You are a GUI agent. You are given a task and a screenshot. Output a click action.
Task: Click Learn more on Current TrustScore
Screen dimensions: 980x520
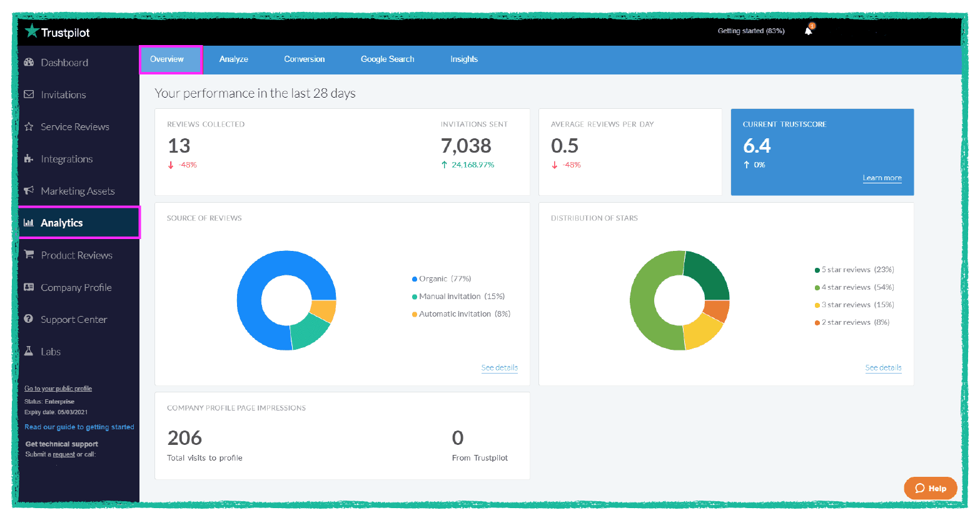882,178
